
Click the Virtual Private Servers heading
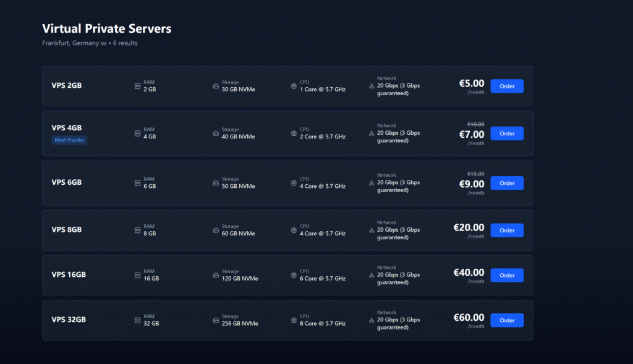(x=106, y=28)
